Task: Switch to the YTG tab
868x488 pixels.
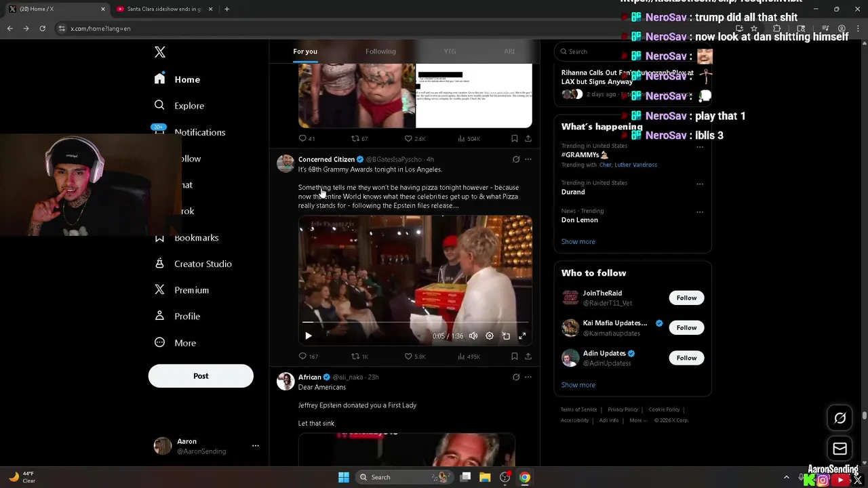Action: tap(450, 52)
